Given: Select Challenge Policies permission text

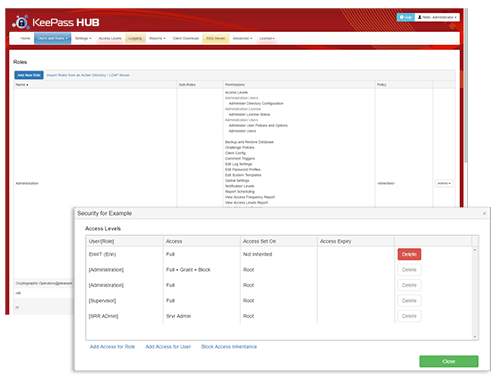Looking at the screenshot, I should [240, 147].
